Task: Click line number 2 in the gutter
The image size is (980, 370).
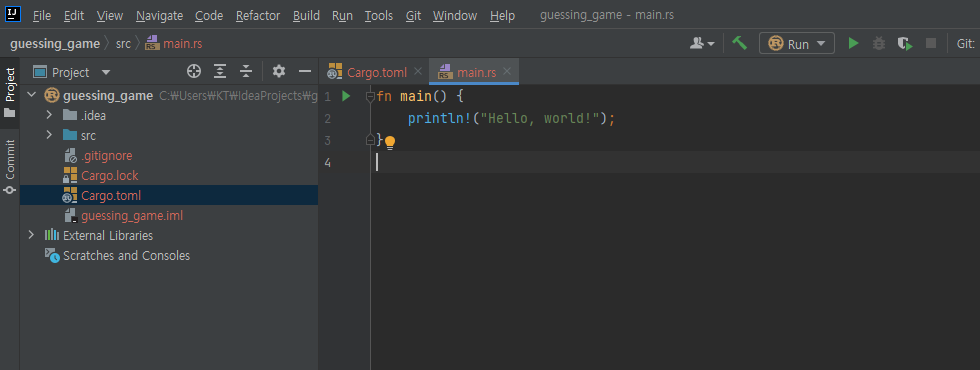Action: pos(328,119)
